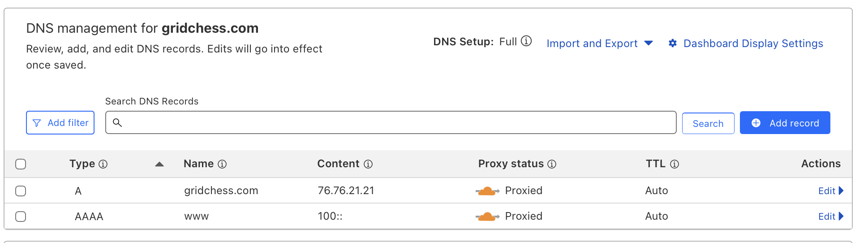Select the gridchess.com A record checkbox
Image resolution: width=868 pixels, height=243 pixels.
[21, 191]
